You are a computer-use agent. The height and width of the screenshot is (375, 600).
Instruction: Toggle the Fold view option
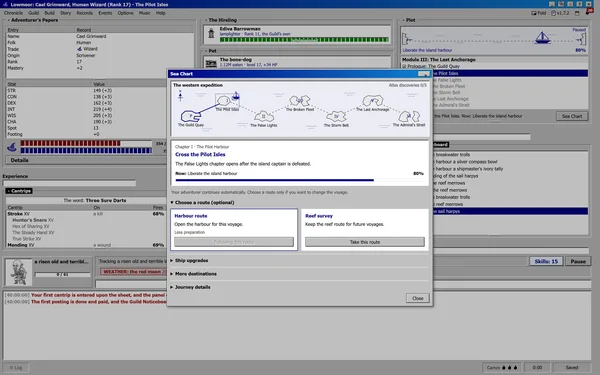click(x=538, y=13)
